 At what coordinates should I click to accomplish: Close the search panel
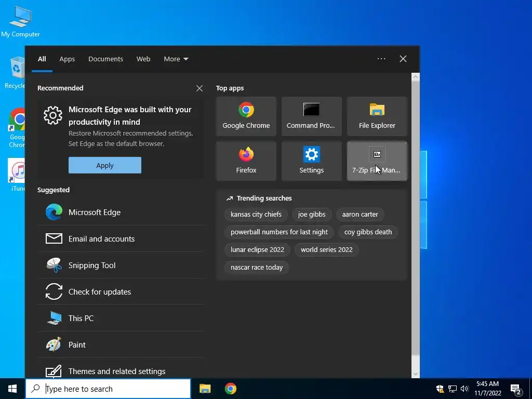click(x=403, y=59)
